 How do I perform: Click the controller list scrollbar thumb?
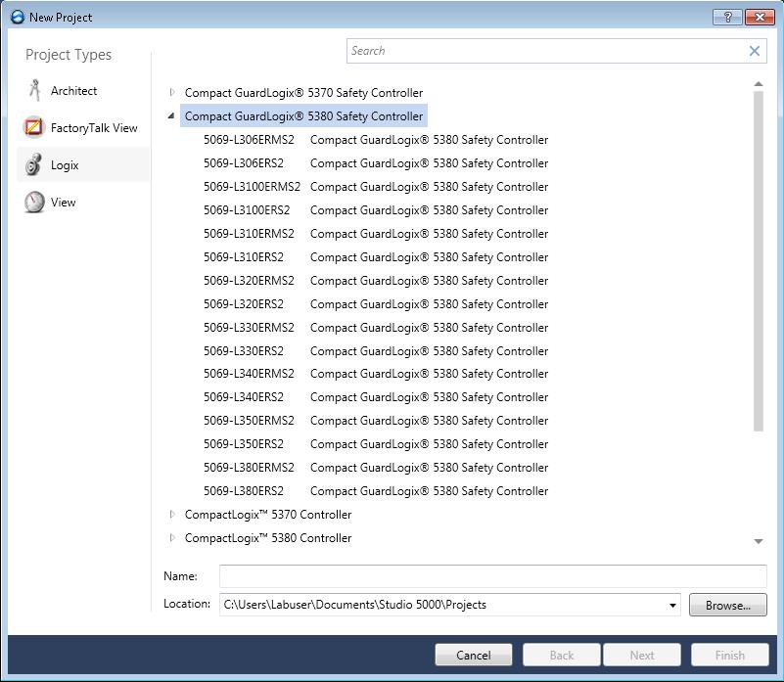point(759,261)
